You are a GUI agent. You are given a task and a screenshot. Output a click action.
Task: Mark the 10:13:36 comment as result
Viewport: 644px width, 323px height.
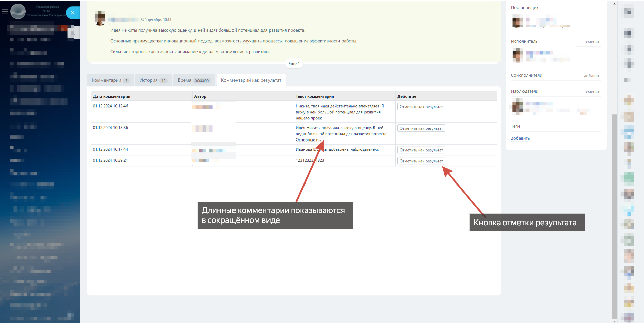421,128
